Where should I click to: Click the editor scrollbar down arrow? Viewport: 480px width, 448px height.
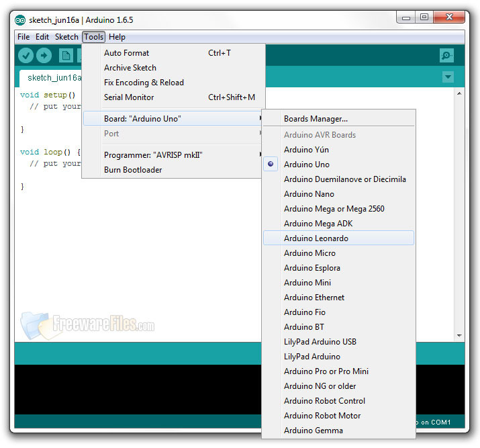pyautogui.click(x=459, y=336)
